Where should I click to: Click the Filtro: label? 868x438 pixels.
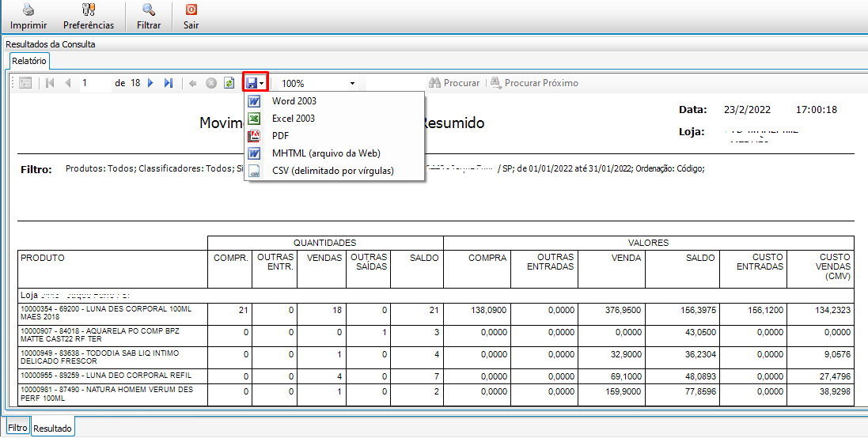(36, 169)
